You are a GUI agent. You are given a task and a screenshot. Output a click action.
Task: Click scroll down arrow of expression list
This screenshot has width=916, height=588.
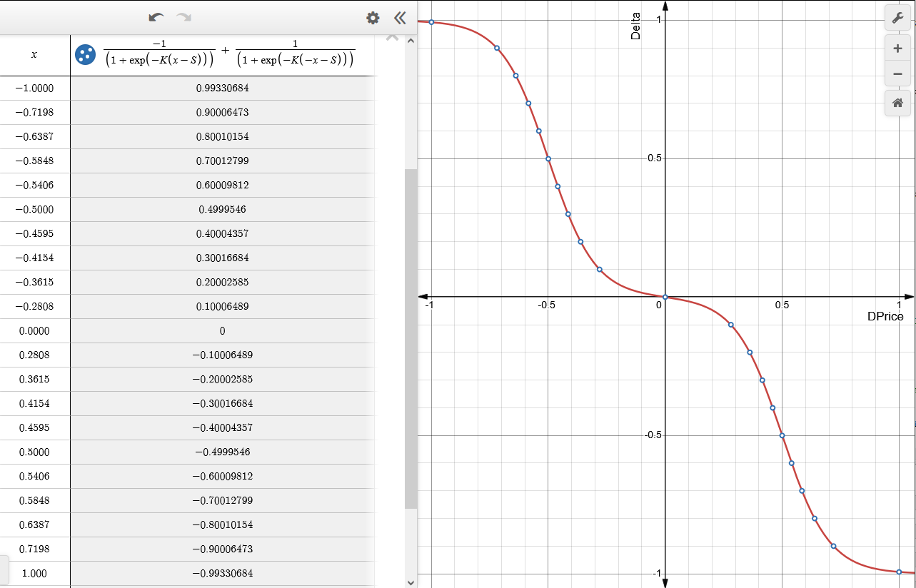(x=411, y=582)
